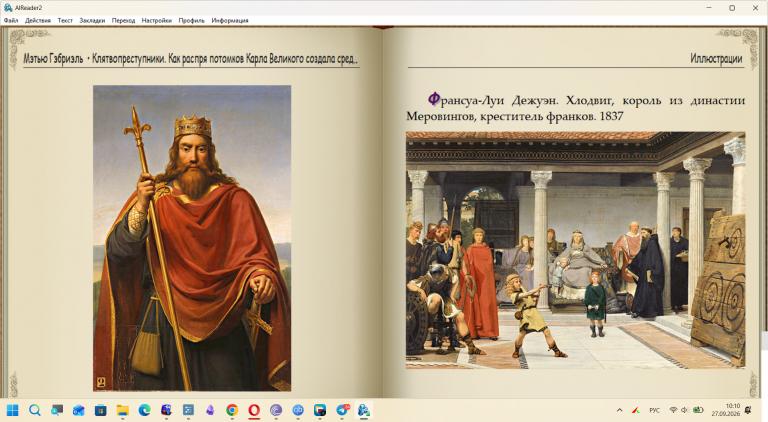Image resolution: width=768 pixels, height=422 pixels.
Task: Maximize the AlReader2 window
Action: [732, 8]
